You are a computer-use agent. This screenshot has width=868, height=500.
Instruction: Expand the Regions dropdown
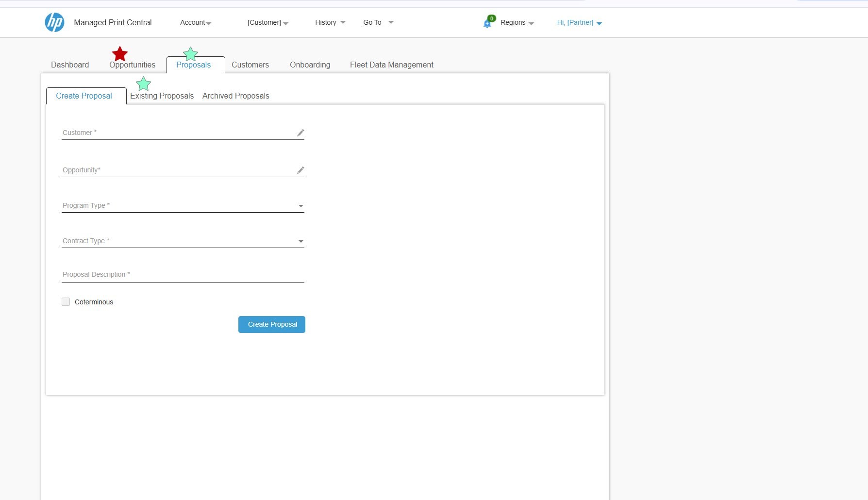click(x=517, y=23)
